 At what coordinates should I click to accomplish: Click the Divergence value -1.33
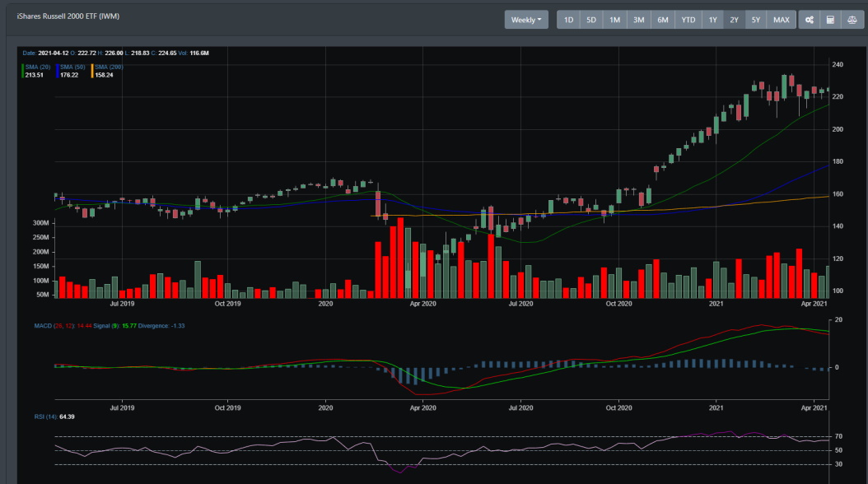178,326
